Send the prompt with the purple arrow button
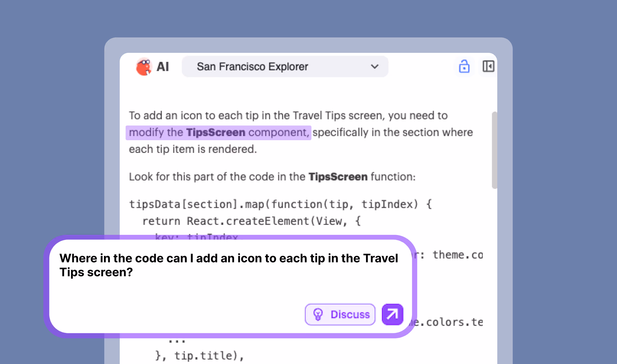This screenshot has width=617, height=364. 392,314
